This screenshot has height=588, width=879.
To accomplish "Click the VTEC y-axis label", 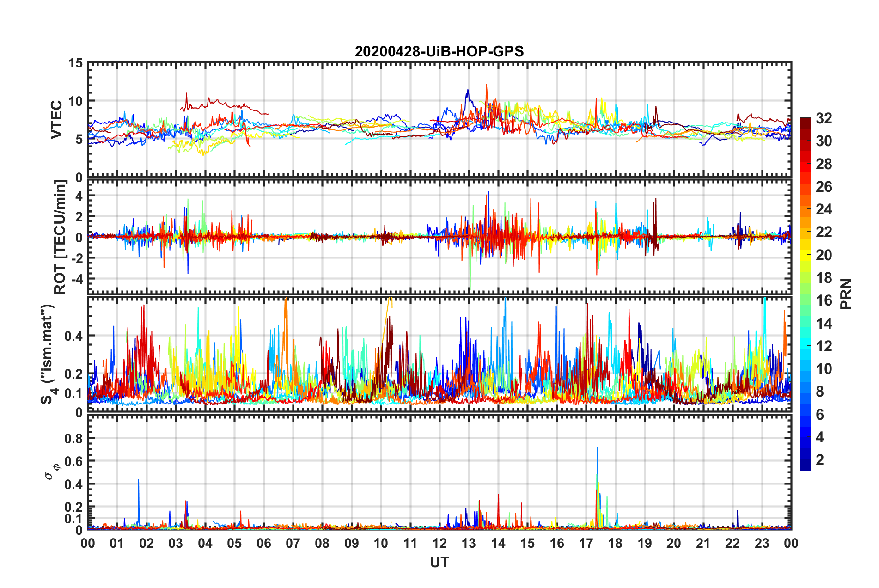I will 57,120.
